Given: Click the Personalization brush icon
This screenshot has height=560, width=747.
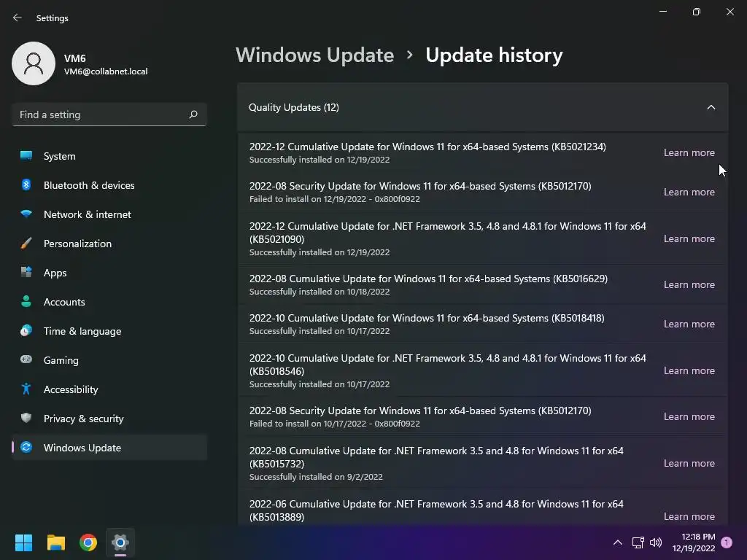Looking at the screenshot, I should pos(26,244).
